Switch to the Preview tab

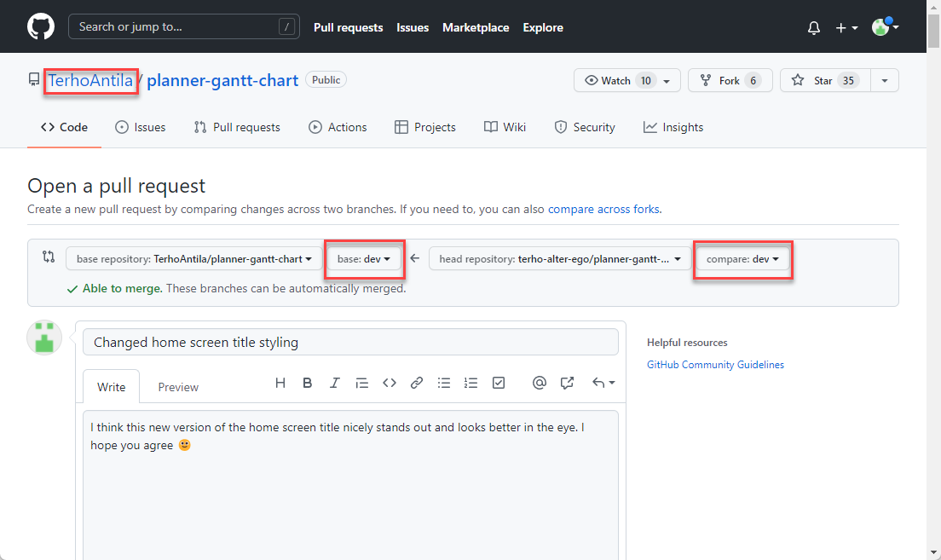(178, 387)
